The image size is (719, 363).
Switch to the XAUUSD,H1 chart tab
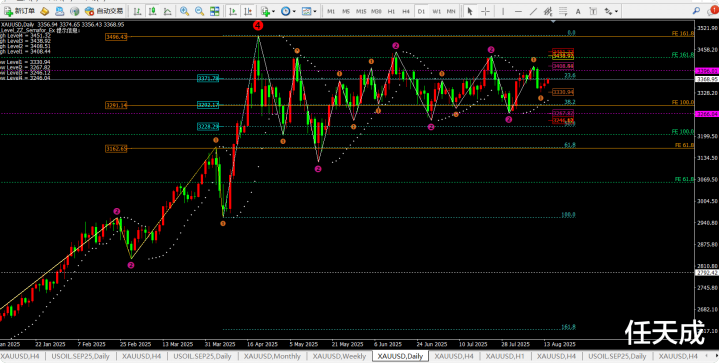pos(505,356)
